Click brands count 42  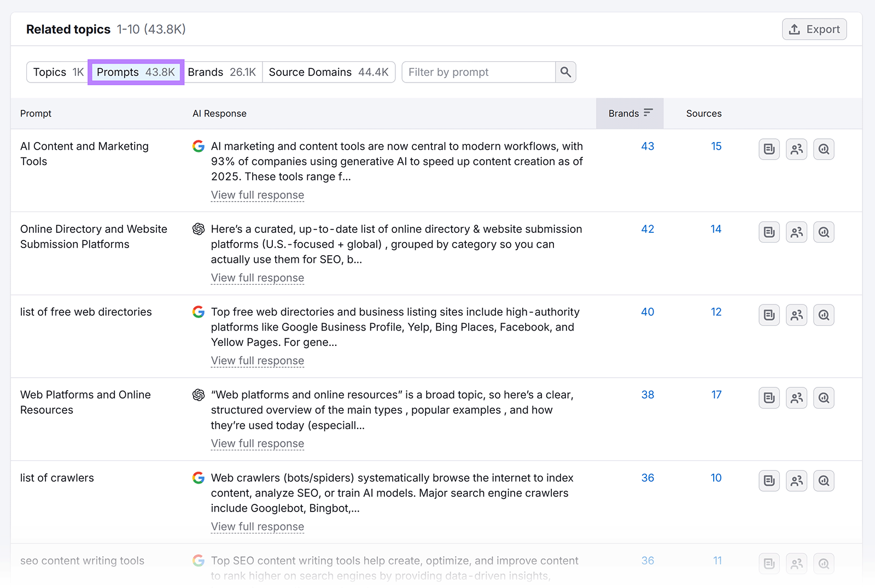coord(647,229)
